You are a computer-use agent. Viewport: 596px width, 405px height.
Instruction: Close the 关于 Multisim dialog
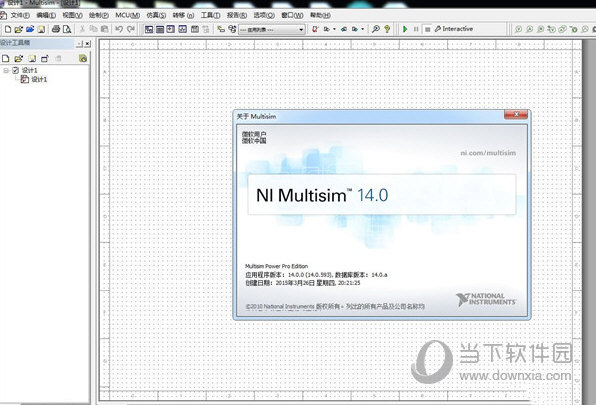pos(516,114)
